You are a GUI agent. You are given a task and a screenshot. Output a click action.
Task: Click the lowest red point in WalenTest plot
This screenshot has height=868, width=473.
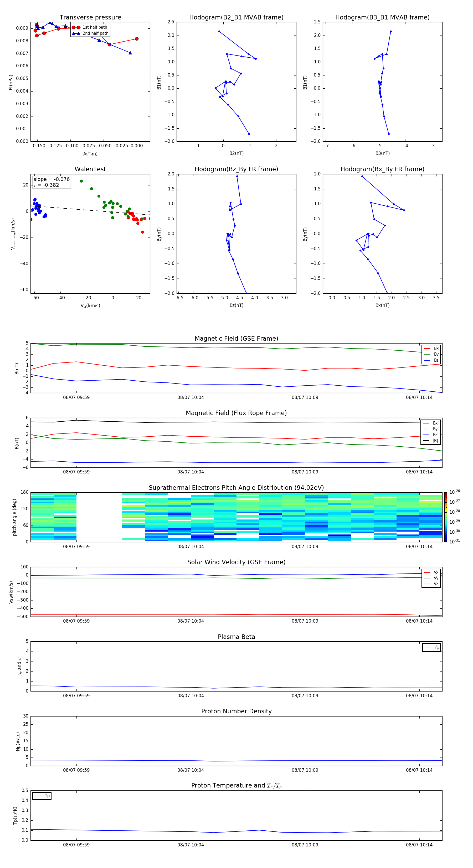[142, 232]
